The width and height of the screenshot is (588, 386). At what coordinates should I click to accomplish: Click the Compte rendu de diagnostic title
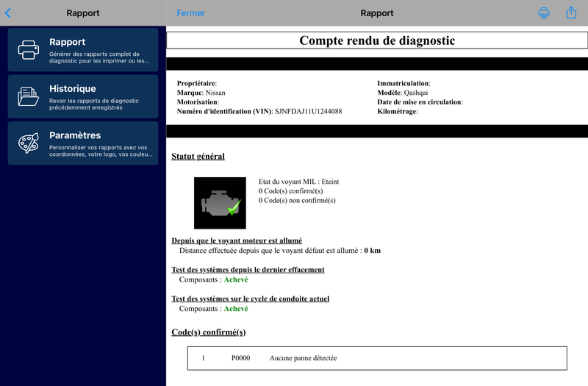377,40
